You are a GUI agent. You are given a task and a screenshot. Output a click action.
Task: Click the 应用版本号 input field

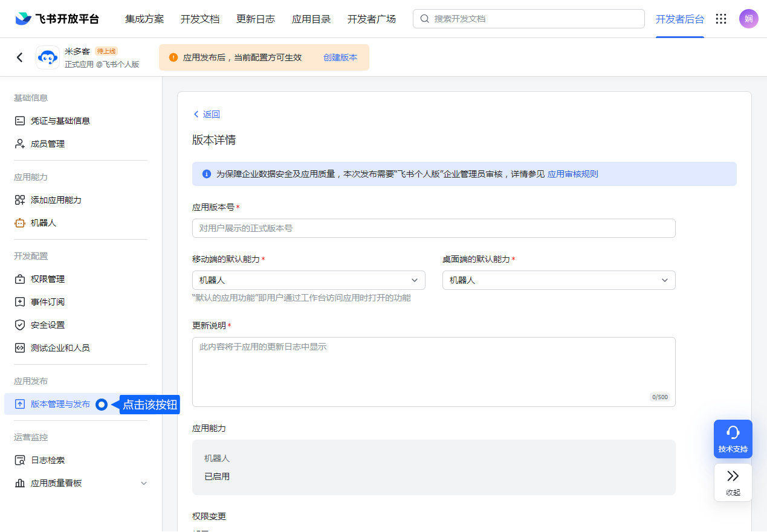coord(433,228)
